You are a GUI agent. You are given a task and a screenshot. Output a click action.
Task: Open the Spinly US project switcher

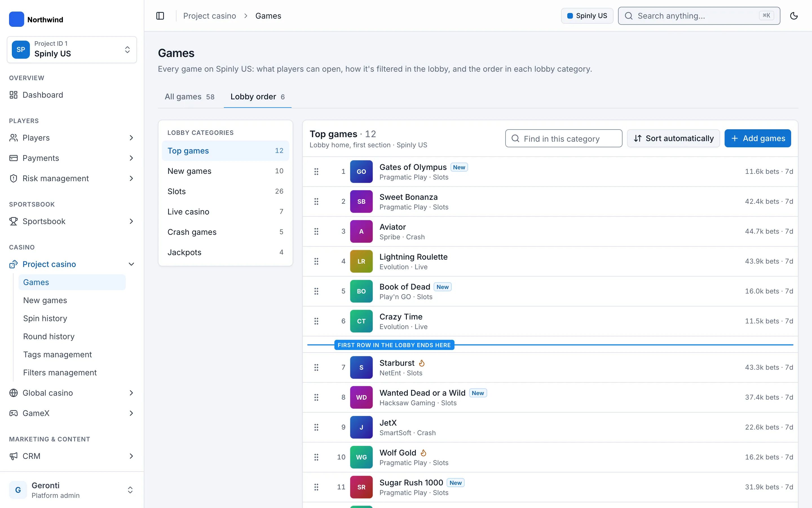coord(72,50)
